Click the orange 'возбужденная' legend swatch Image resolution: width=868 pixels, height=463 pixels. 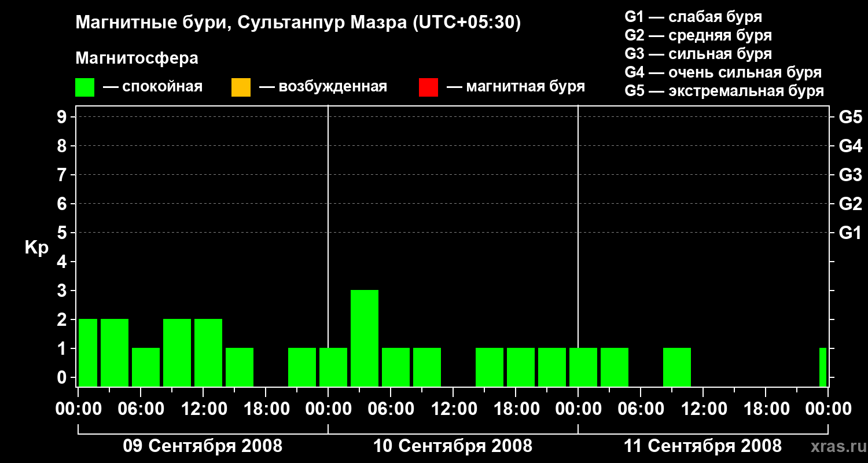point(241,87)
